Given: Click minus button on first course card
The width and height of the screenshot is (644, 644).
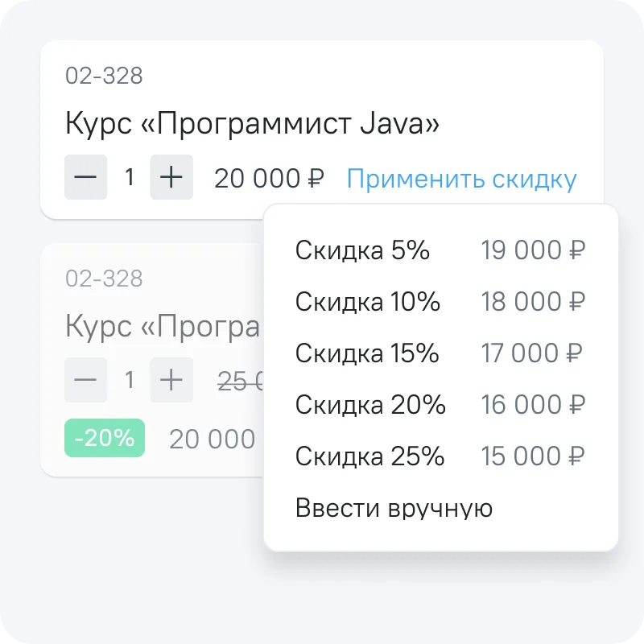Looking at the screenshot, I should [86, 177].
